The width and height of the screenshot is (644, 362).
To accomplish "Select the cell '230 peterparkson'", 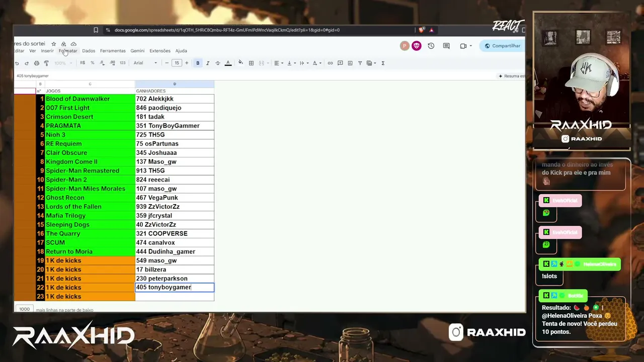I will [175, 279].
